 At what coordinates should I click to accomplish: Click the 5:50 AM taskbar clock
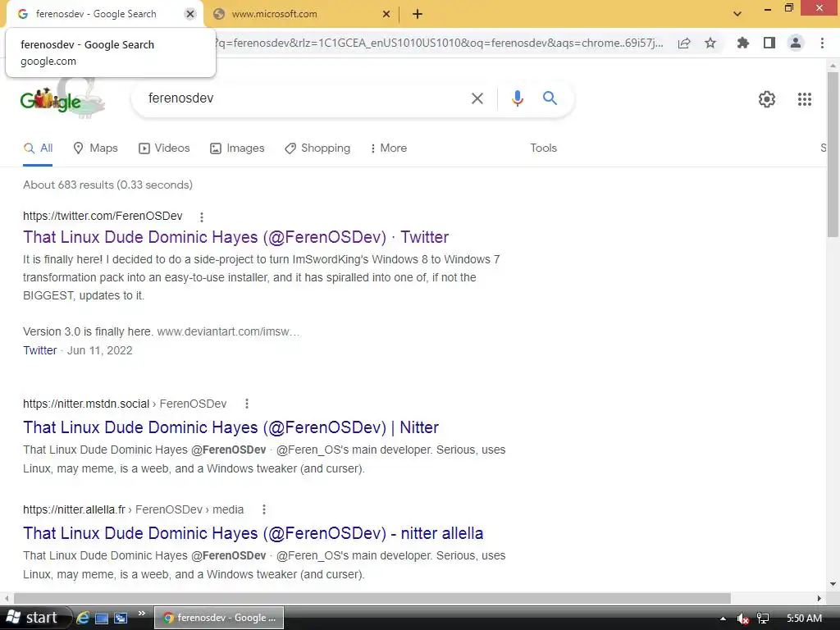coord(804,619)
